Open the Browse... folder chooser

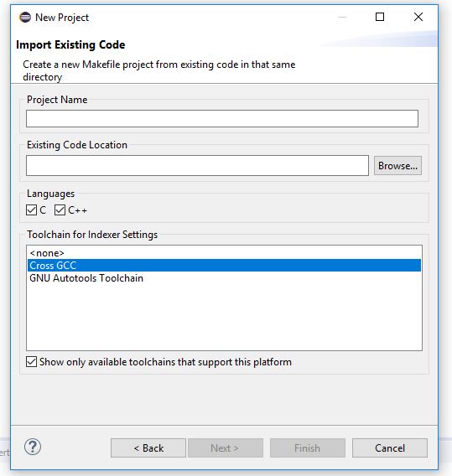coord(397,165)
